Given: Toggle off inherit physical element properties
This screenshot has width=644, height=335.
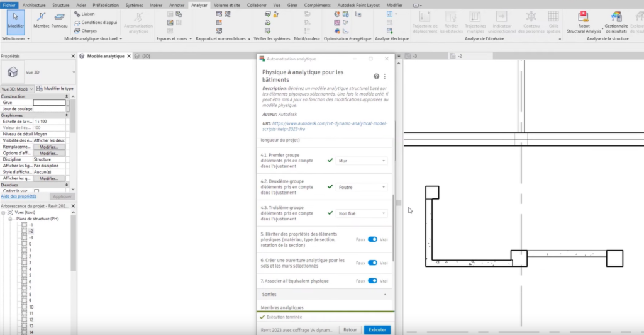Looking at the screenshot, I should coord(372,239).
